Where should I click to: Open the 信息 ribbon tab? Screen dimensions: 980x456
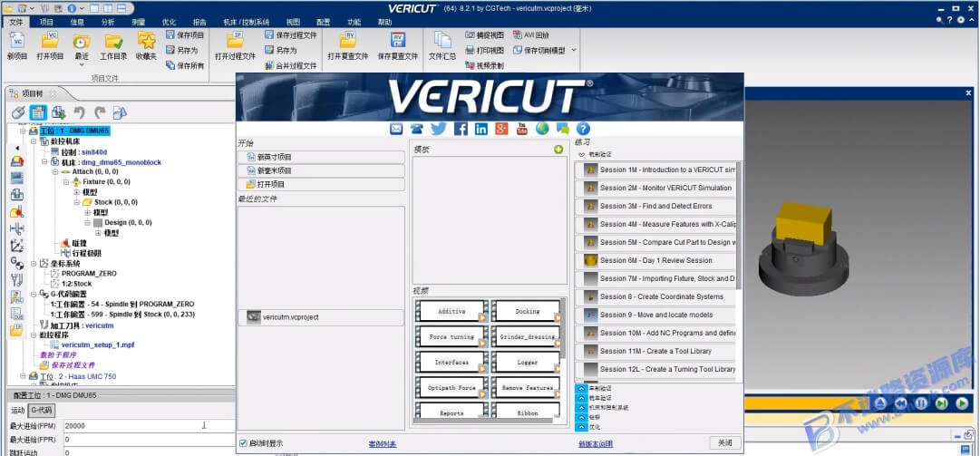[x=77, y=22]
